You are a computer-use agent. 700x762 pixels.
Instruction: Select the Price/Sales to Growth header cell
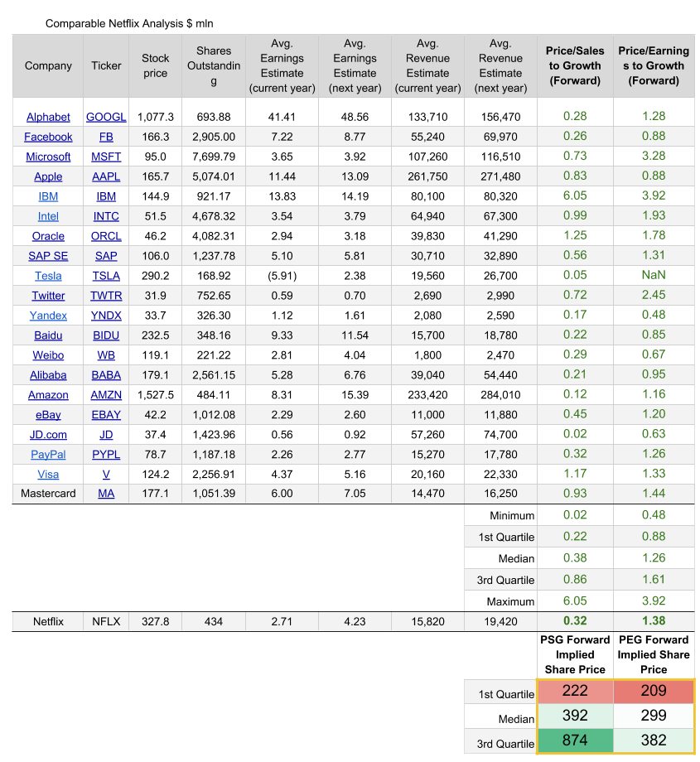575,66
